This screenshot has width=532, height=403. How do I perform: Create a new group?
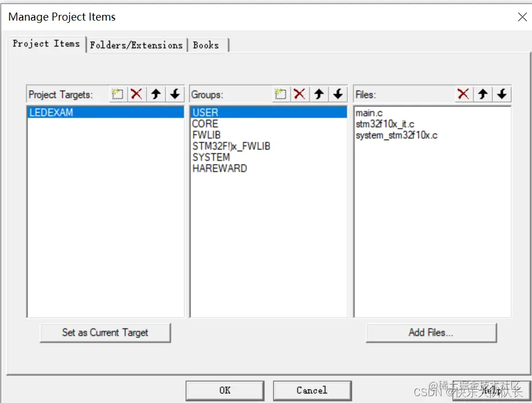pos(281,94)
